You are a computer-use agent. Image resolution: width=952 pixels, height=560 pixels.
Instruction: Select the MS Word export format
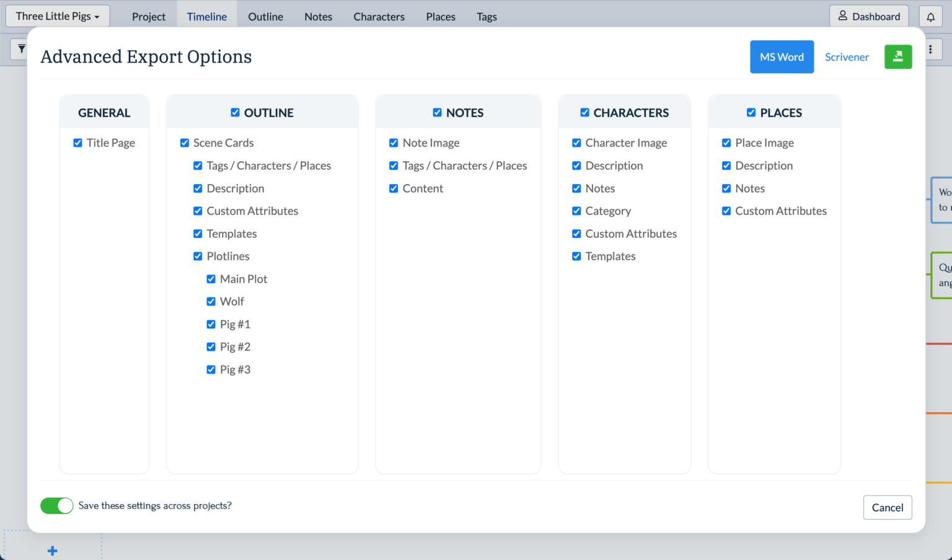pos(782,56)
